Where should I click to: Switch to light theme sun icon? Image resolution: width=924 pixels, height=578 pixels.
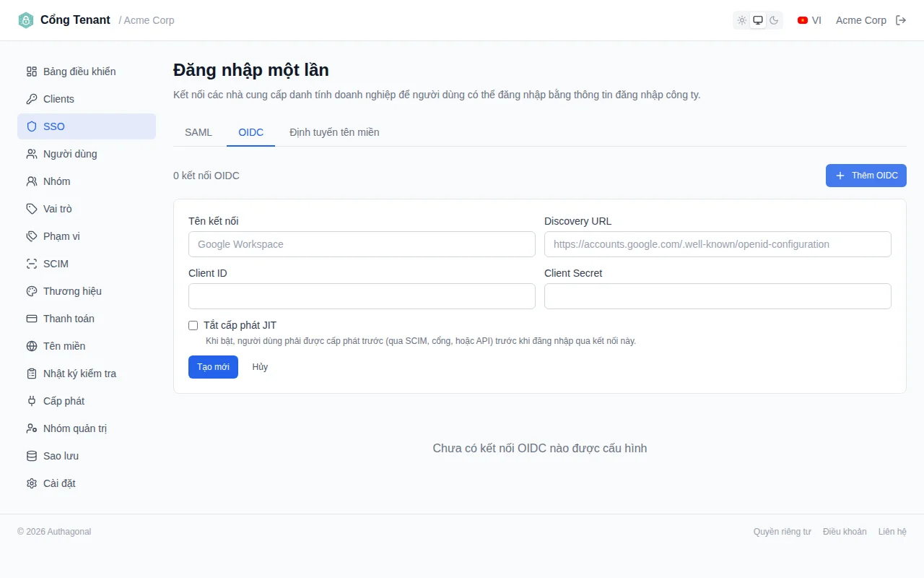coord(742,20)
